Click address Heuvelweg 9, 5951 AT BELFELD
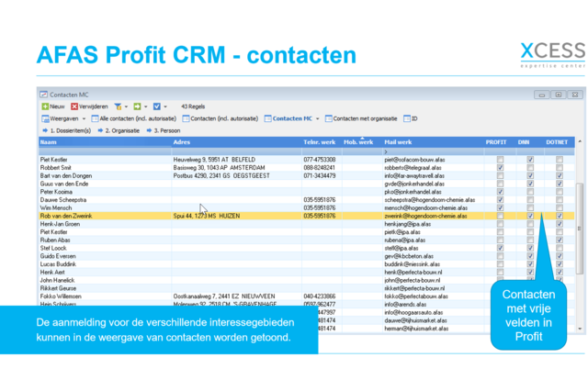588x391 pixels. click(214, 160)
